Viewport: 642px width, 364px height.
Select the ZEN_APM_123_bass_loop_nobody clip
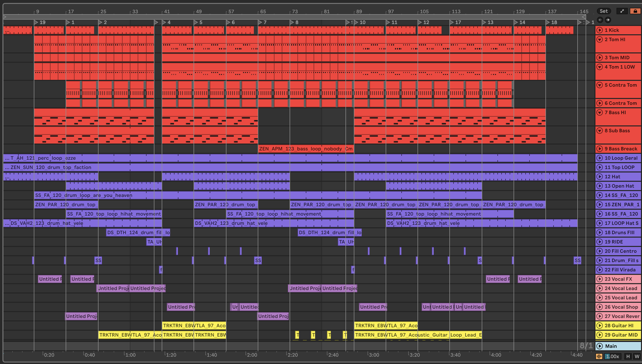[306, 149]
